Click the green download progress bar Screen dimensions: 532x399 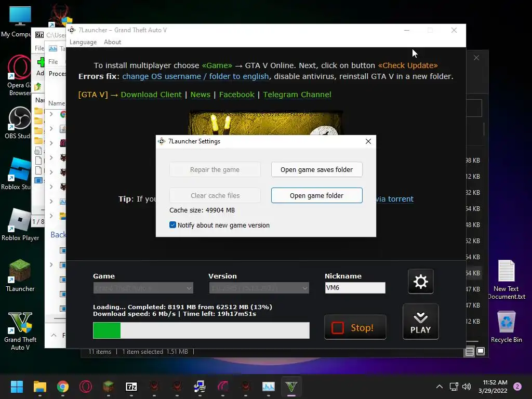(x=201, y=330)
